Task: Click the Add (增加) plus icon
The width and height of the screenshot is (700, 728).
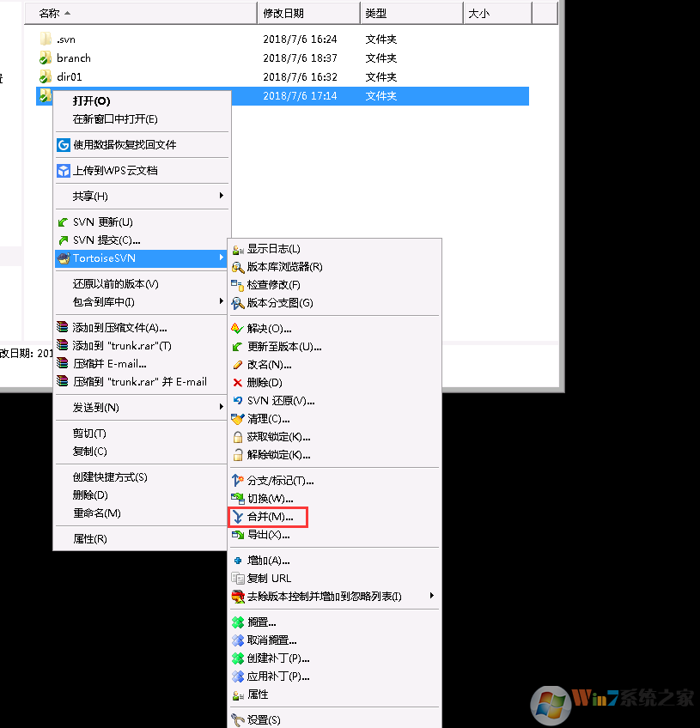Action: (x=238, y=561)
